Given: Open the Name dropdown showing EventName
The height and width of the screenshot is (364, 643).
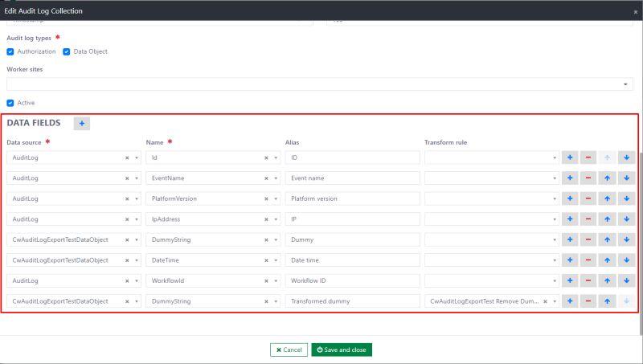Looking at the screenshot, I should 276,178.
